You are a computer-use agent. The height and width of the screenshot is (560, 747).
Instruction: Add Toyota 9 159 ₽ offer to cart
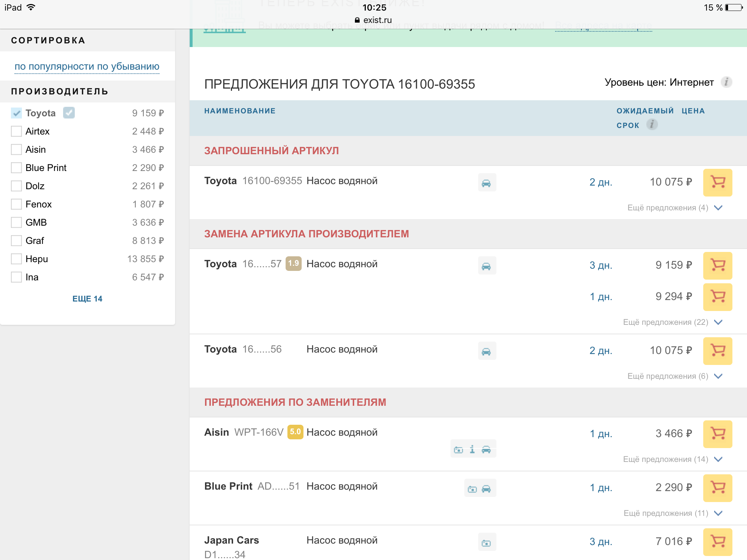coord(717,265)
